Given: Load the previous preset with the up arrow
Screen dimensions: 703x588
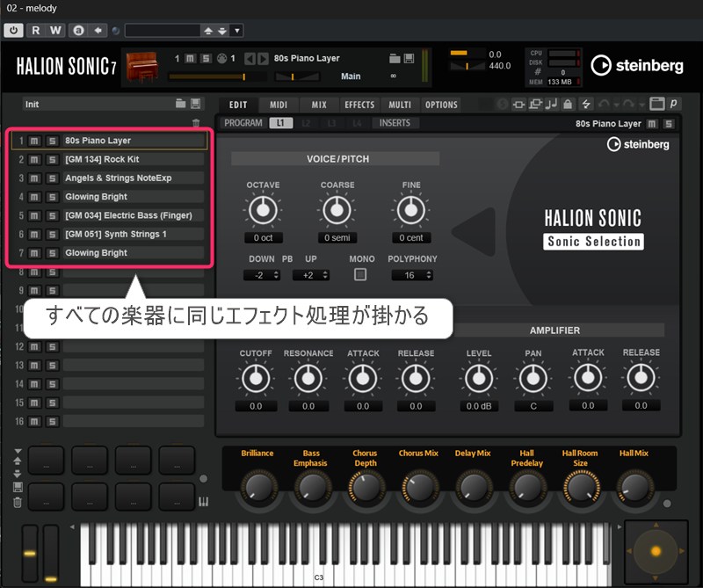Looking at the screenshot, I should point(208,31).
